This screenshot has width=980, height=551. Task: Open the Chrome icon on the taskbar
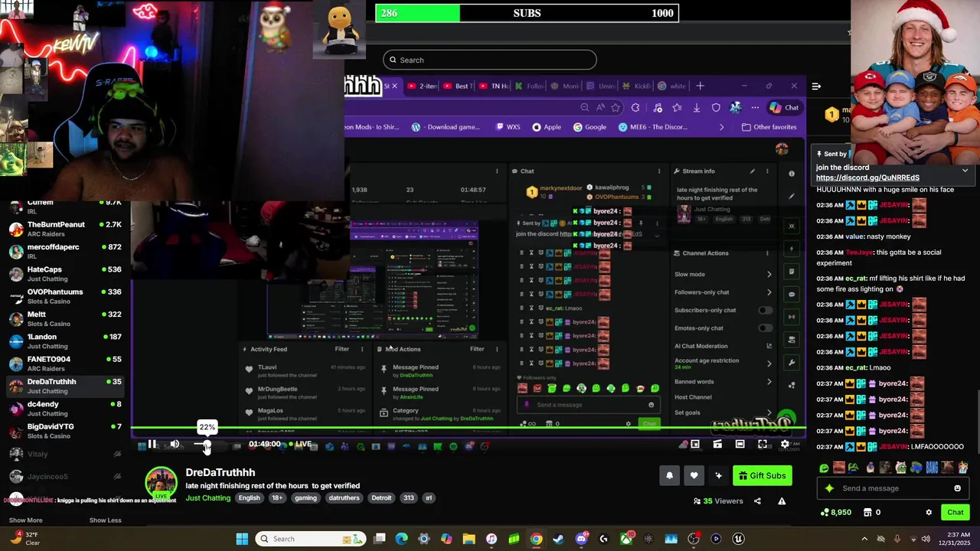pyautogui.click(x=536, y=539)
